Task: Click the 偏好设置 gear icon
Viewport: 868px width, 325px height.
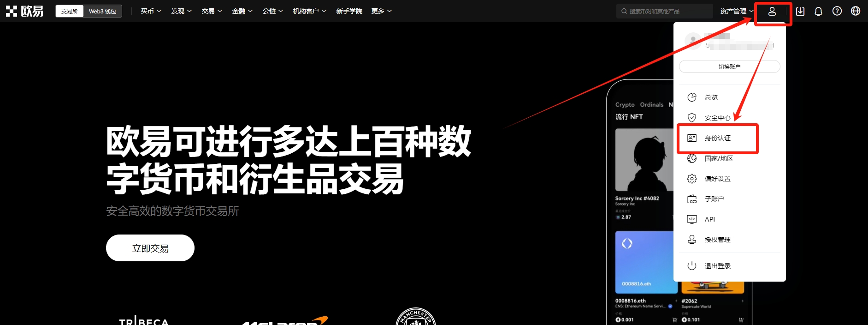Action: click(x=692, y=179)
